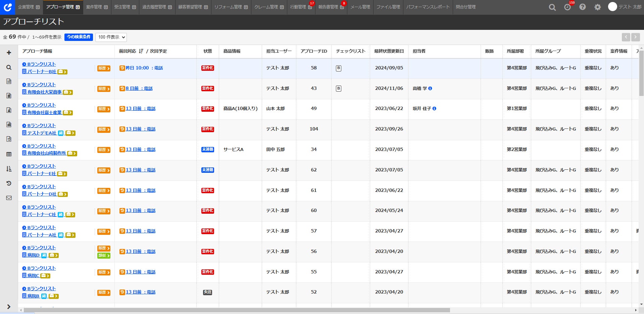
Task: Click the envelope mail icon in the left sidebar
Action: 9,198
